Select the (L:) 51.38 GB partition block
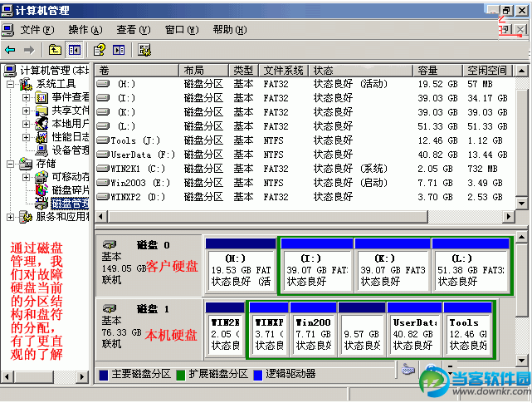 coord(471,266)
